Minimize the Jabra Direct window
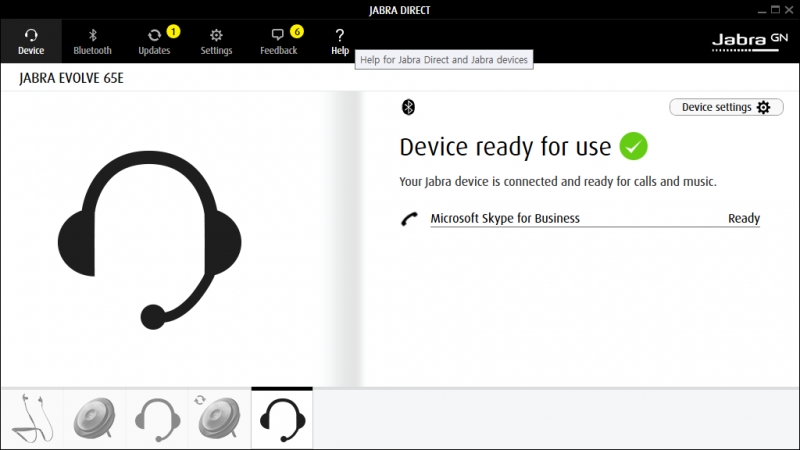 click(x=762, y=10)
